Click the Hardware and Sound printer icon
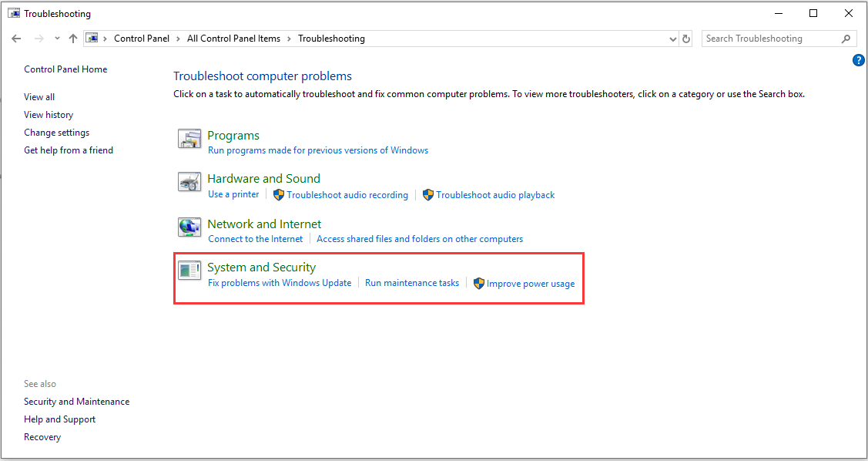868x461 pixels. coord(189,182)
